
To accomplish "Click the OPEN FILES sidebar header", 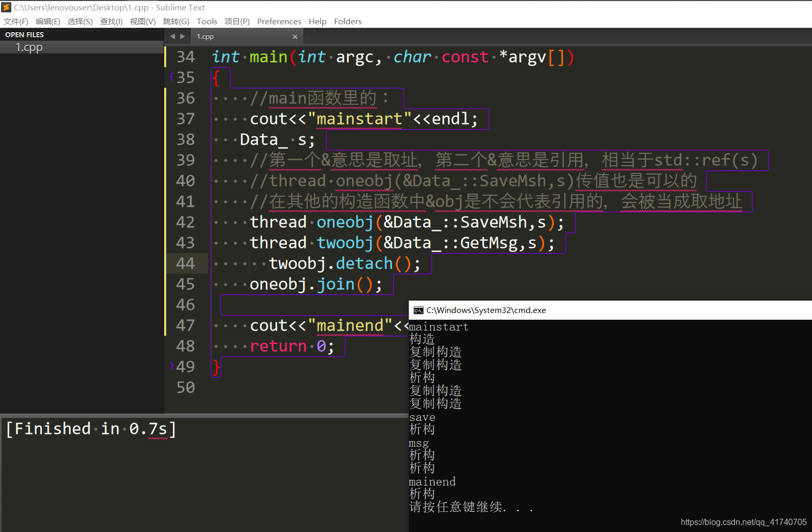I will [x=24, y=35].
